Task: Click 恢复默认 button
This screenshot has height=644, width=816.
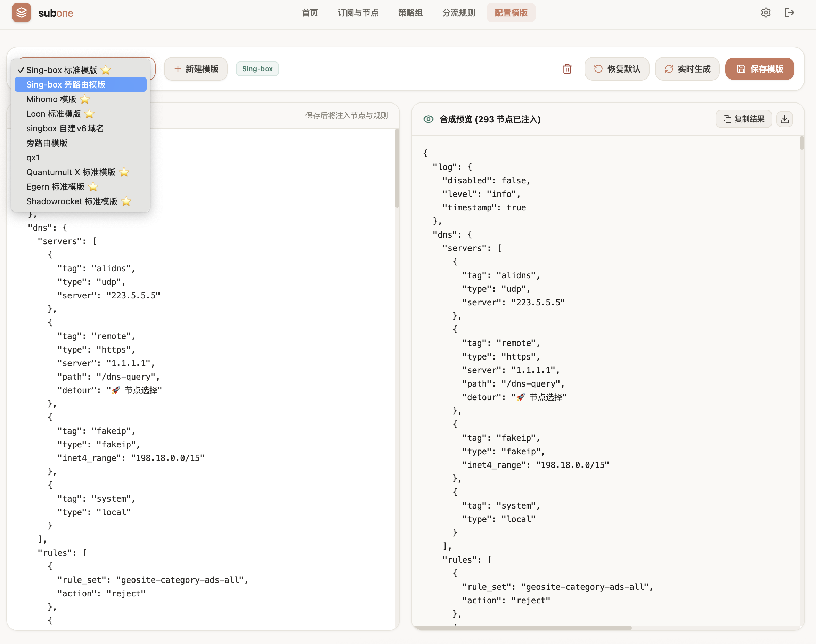Action: (617, 69)
